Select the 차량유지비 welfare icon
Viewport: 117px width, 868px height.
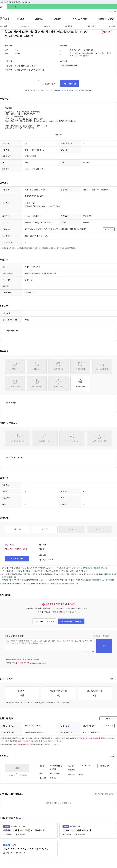[58, 366]
